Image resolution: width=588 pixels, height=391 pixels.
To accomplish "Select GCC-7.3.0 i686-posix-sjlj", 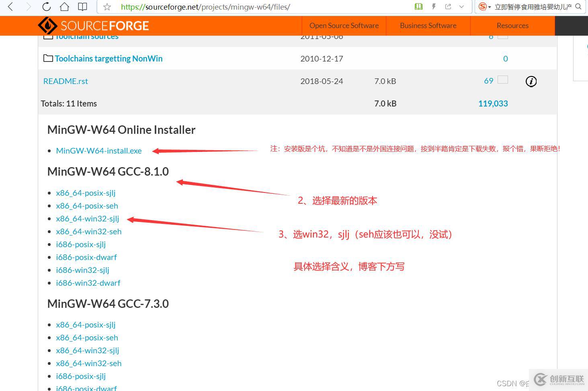I will tap(81, 376).
